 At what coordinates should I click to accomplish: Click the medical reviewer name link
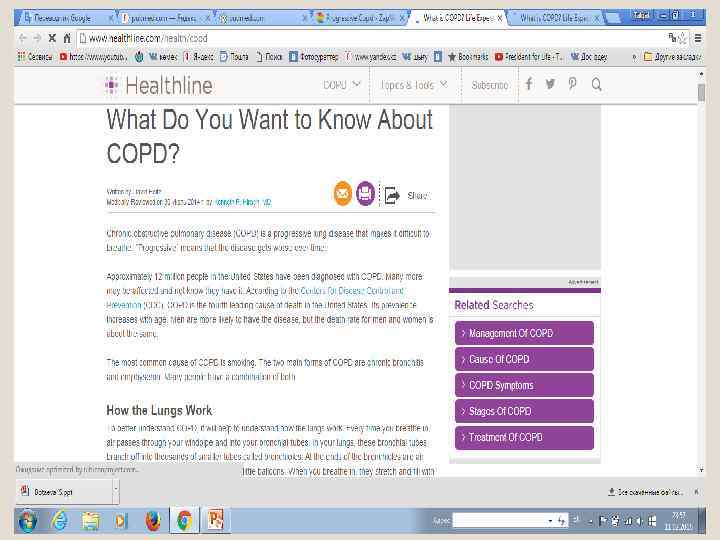243,202
